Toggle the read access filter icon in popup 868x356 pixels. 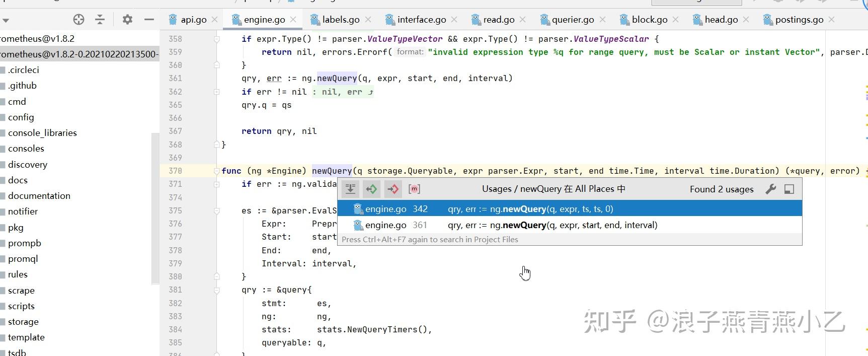[x=371, y=189]
